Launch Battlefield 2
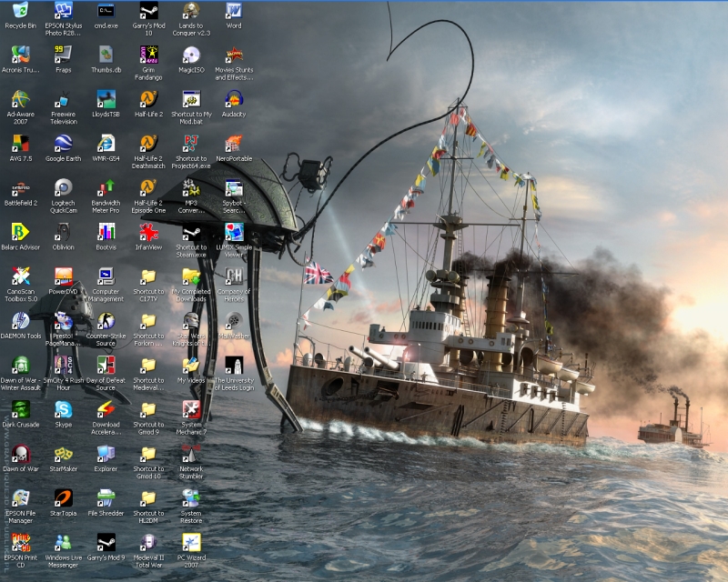The height and width of the screenshot is (582, 728). 20,191
